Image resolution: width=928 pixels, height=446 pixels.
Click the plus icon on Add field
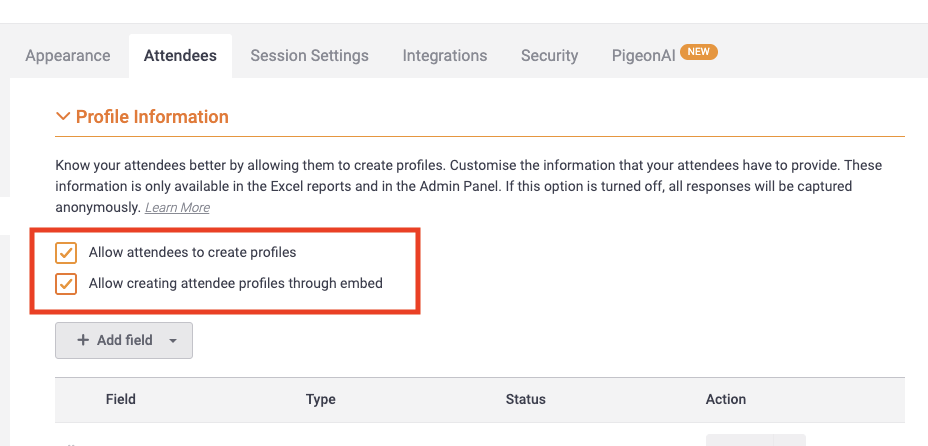click(83, 340)
